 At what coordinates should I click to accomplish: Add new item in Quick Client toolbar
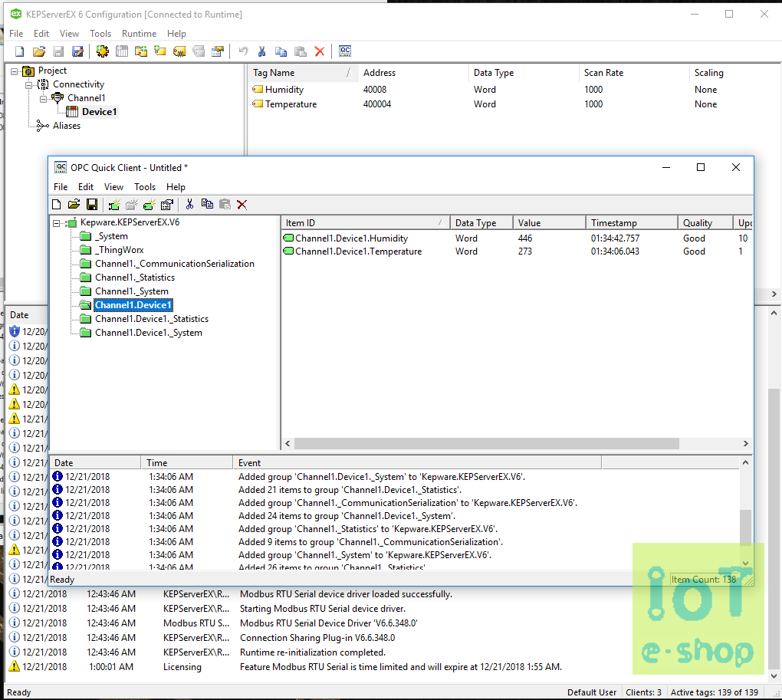point(149,205)
